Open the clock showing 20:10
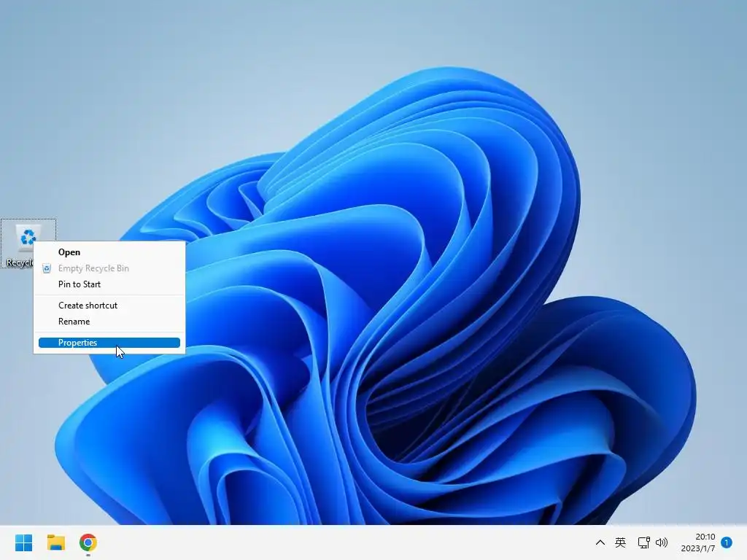 pos(698,542)
